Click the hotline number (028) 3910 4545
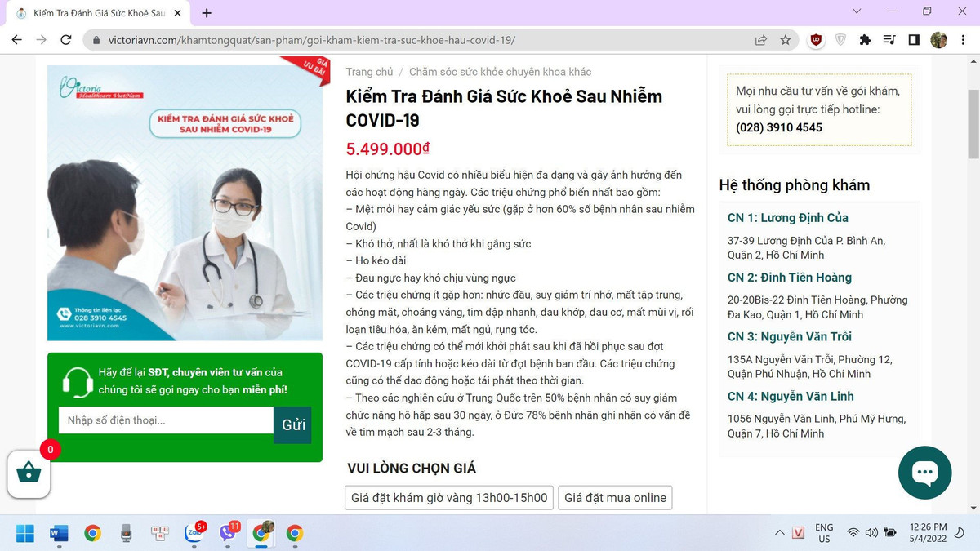Viewport: 980px width, 551px height. (x=779, y=127)
